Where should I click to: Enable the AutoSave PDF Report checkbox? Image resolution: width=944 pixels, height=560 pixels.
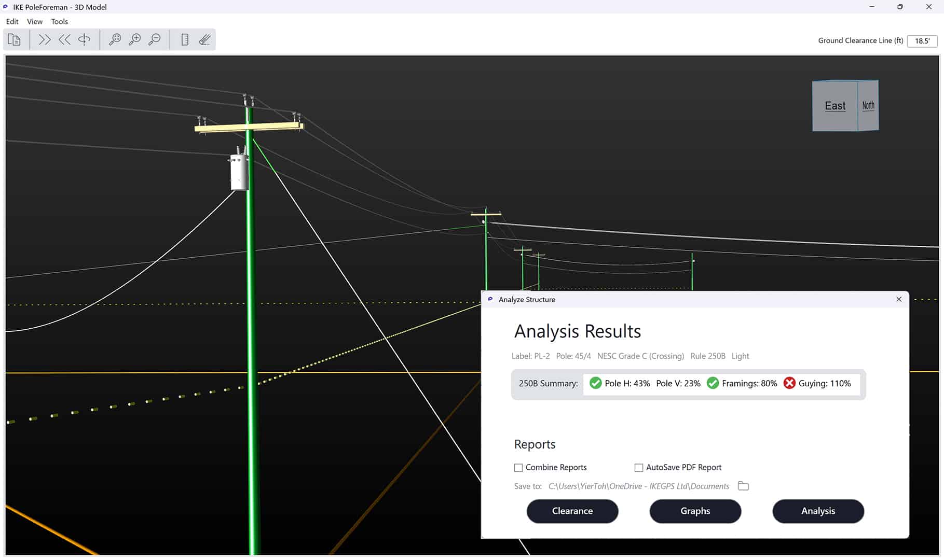639,468
